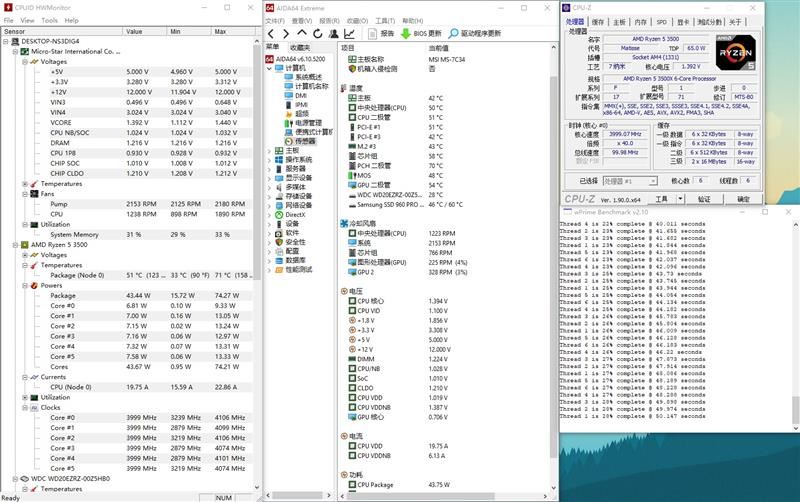Switch to CPU-Z SPD tab

[x=662, y=22]
